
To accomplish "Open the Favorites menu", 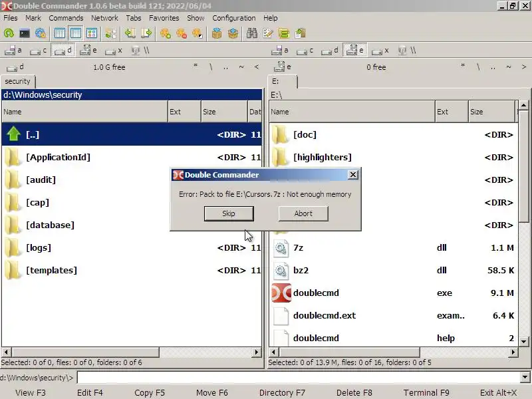I will [x=164, y=18].
